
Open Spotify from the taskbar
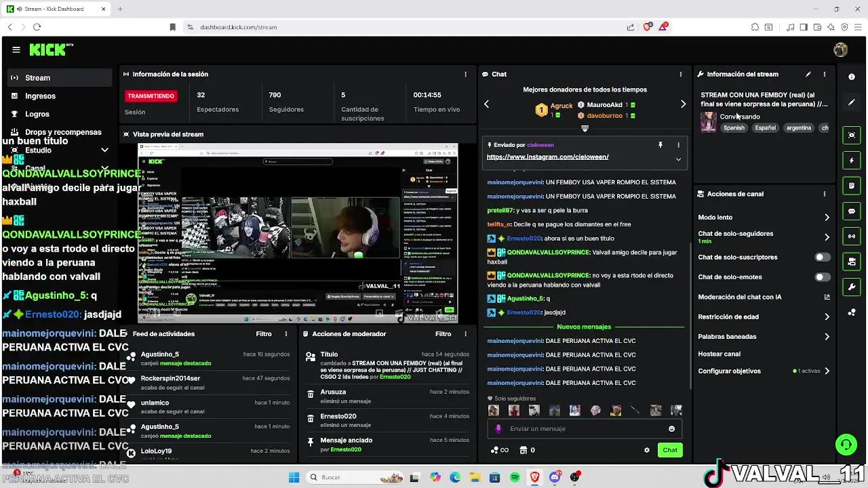pyautogui.click(x=515, y=477)
